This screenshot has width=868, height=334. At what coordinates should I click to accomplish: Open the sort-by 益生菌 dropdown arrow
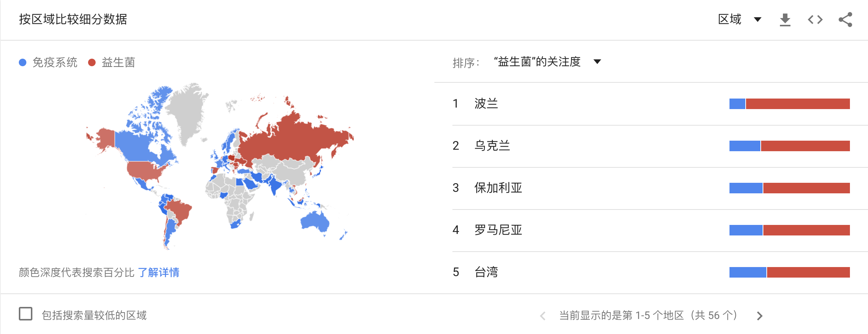(x=597, y=62)
